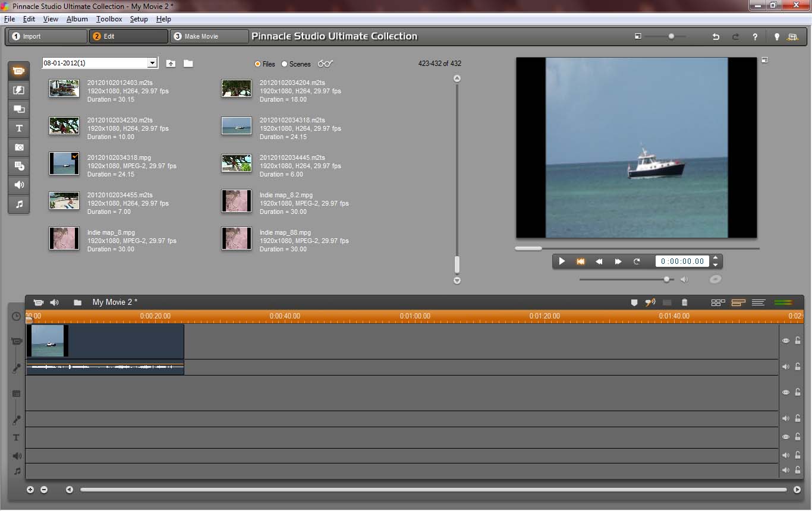812x511 pixels.
Task: Open the Videos section of the Album
Action: click(x=19, y=71)
